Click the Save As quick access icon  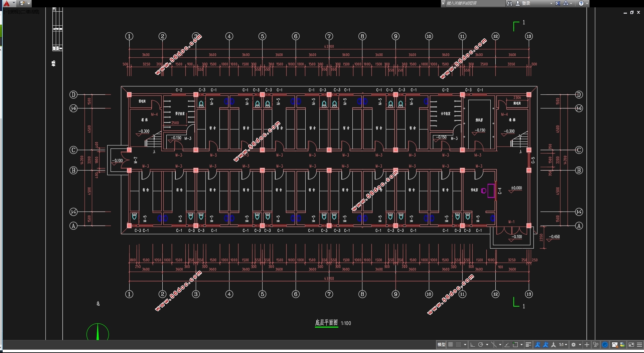[22, 3]
